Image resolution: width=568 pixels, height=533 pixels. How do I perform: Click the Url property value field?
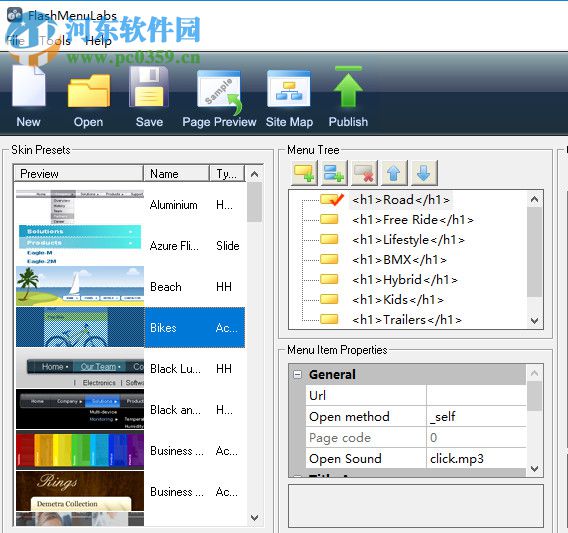[476, 395]
